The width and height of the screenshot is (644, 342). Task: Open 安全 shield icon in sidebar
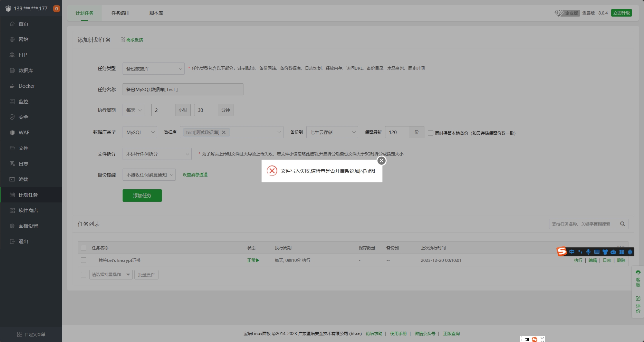pos(12,117)
